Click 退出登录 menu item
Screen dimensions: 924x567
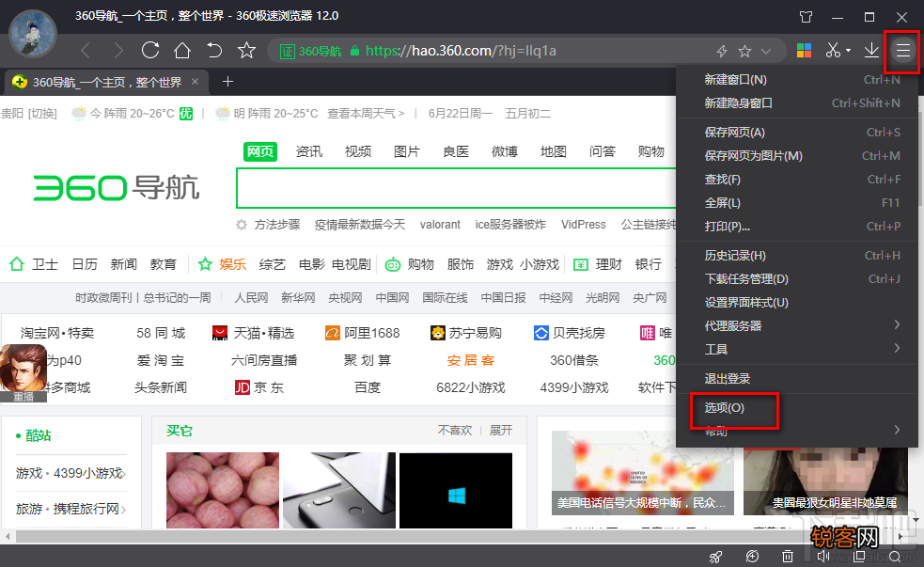coord(797,379)
